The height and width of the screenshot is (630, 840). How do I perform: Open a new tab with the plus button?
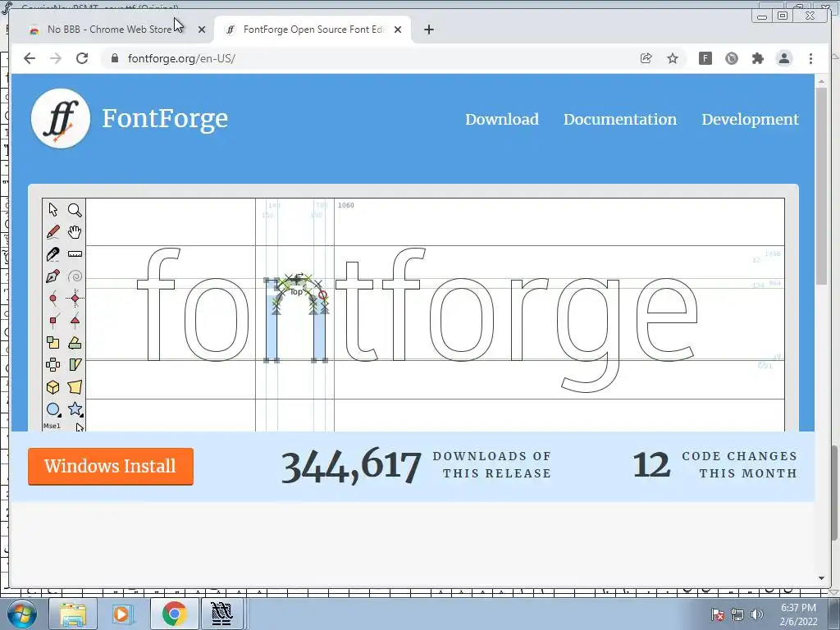pyautogui.click(x=428, y=30)
